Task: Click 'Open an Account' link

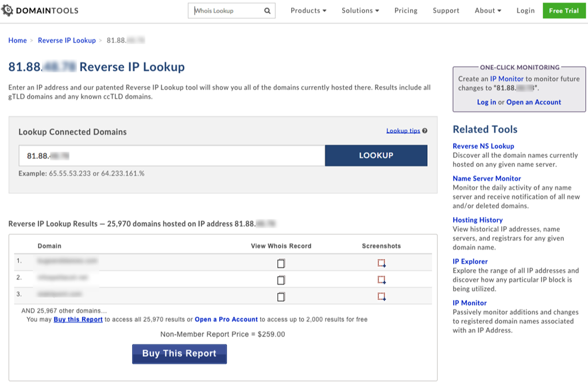Action: [x=533, y=102]
